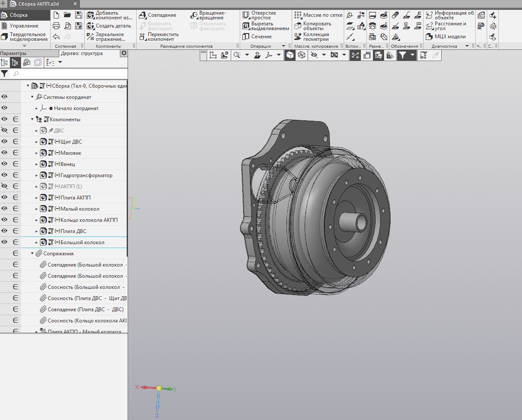Hide the Плита АКПП component
The height and width of the screenshot is (420, 522).
pos(5,197)
